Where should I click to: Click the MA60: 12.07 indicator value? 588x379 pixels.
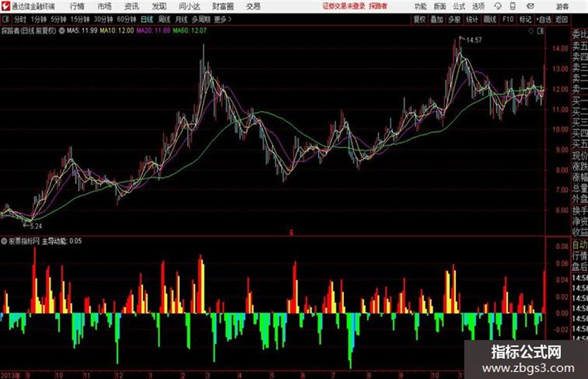coord(190,30)
